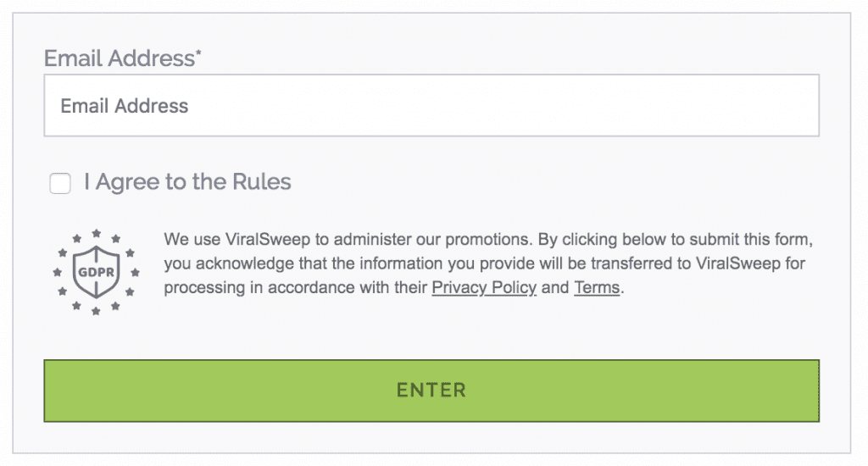Click the "Email Address*" label above the field
Image resolution: width=868 pixels, height=466 pixels.
coord(123,58)
